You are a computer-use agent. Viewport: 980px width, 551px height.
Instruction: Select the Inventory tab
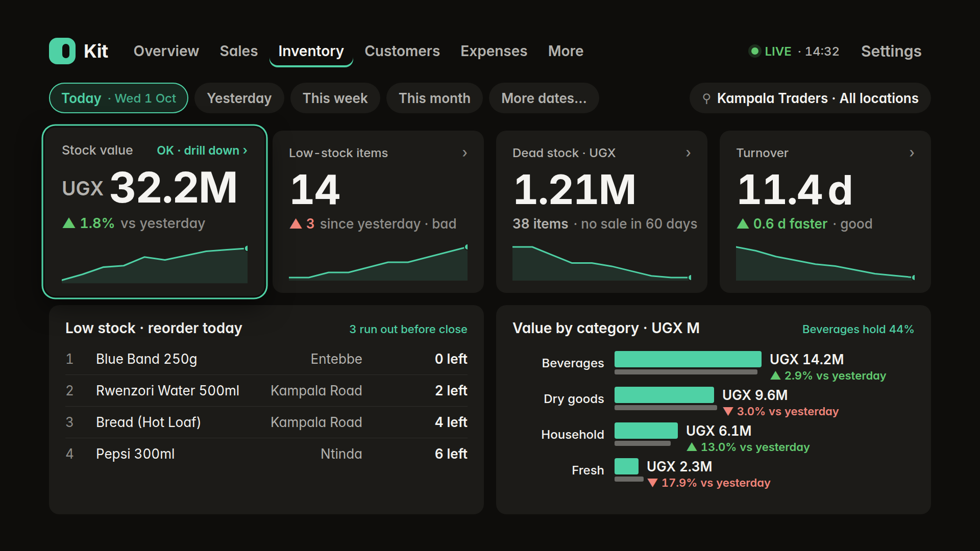pos(311,51)
